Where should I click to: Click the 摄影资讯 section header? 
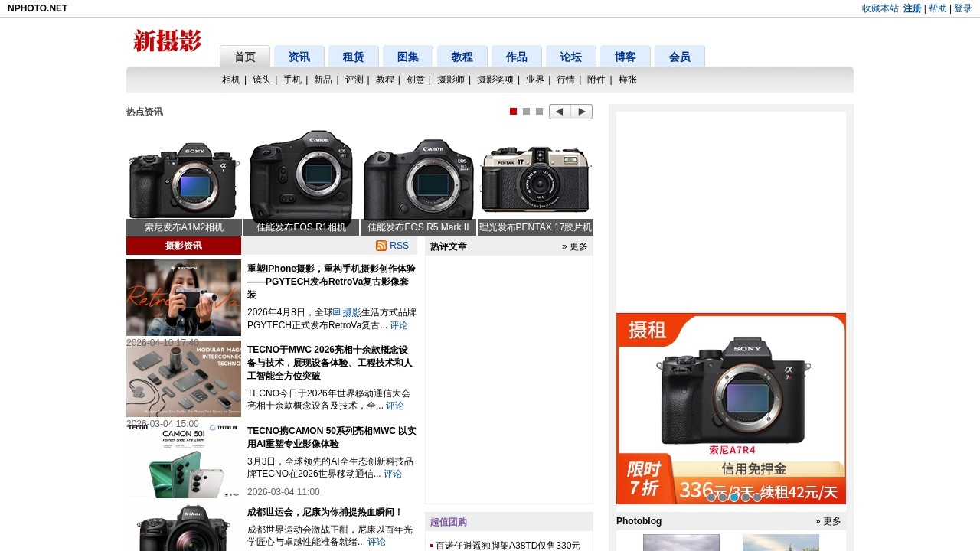[184, 246]
